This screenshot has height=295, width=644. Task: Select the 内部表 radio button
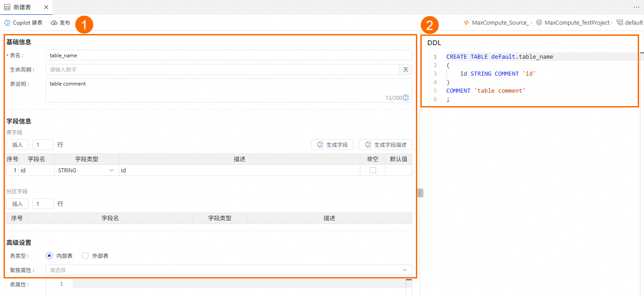50,256
